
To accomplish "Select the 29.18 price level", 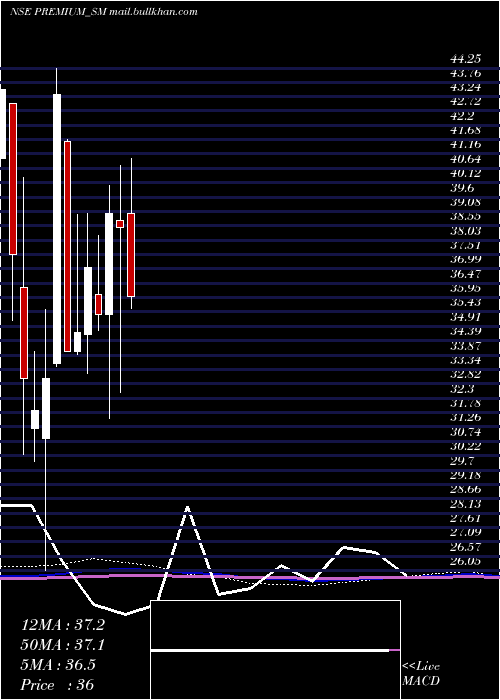I will [465, 474].
